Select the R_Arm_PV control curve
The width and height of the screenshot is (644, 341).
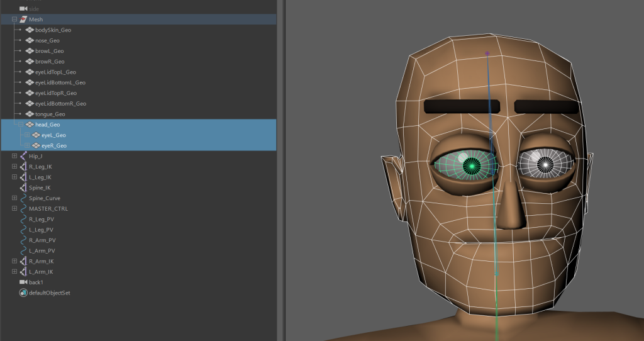(x=42, y=240)
